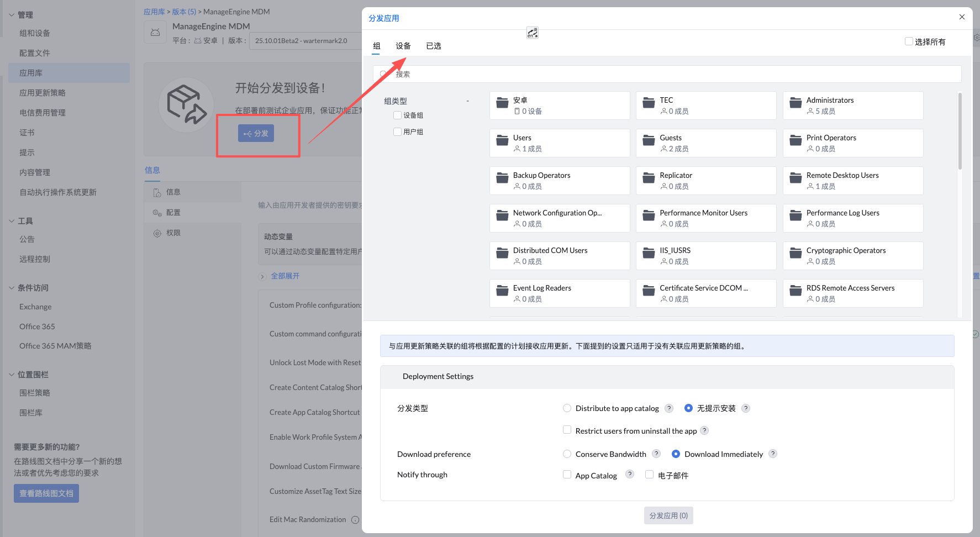Image resolution: width=980 pixels, height=537 pixels.
Task: Open the Administrators group folder icon
Action: point(795,103)
